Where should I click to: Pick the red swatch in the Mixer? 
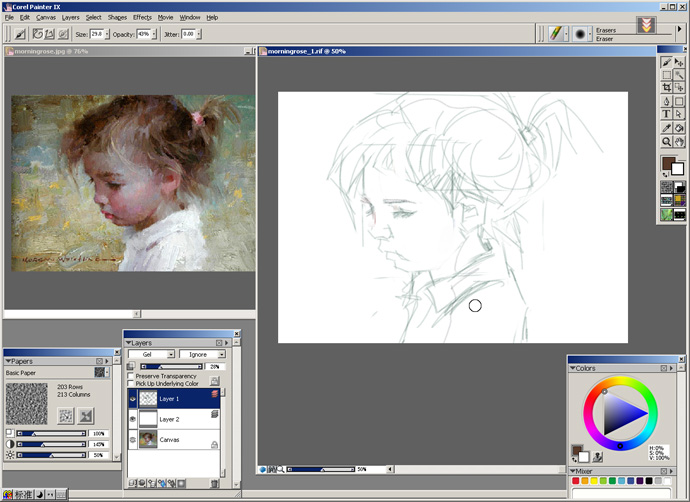point(576,481)
